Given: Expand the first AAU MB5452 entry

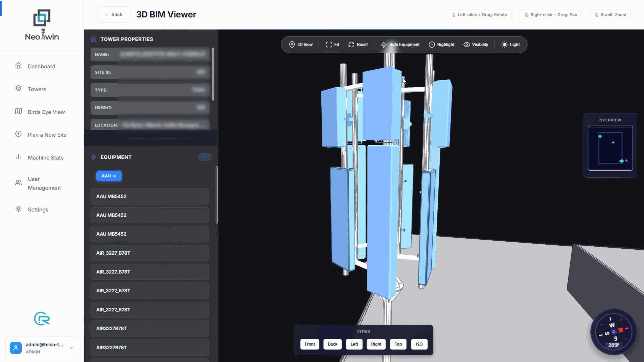Looking at the screenshot, I should pos(149,196).
